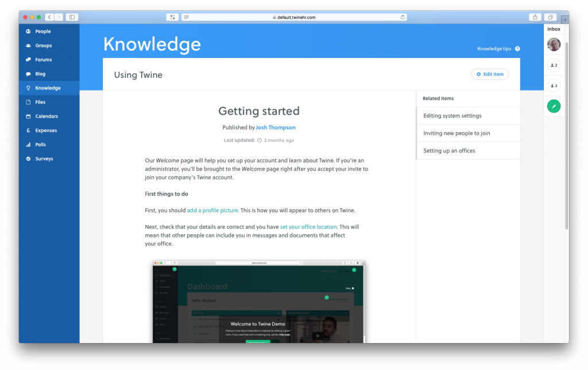The width and height of the screenshot is (588, 370).
Task: Click the Inbox badge showing 3 people
Action: (554, 85)
